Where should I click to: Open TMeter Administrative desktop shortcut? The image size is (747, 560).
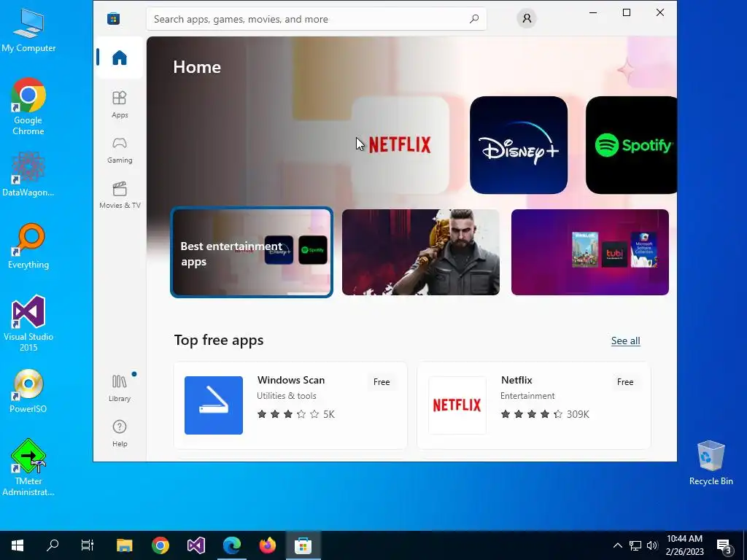[28, 467]
